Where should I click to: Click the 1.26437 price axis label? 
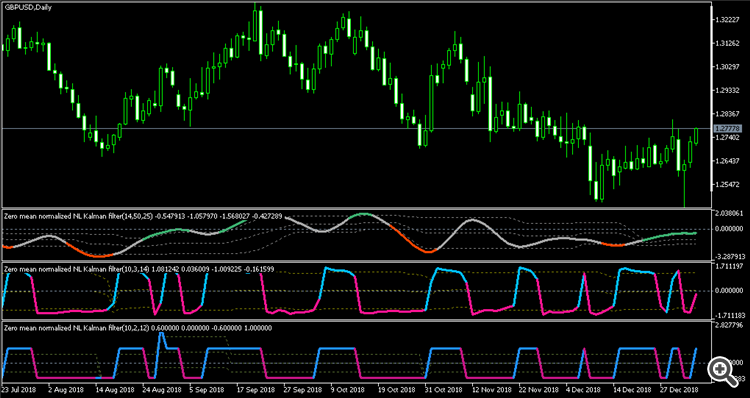click(727, 161)
